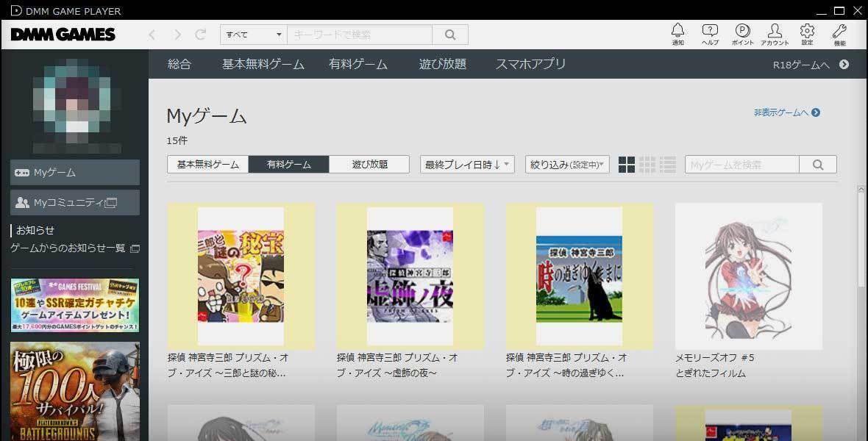This screenshot has height=441, width=868.
Task: Open the Settings (設定) gear icon
Action: pos(807,34)
